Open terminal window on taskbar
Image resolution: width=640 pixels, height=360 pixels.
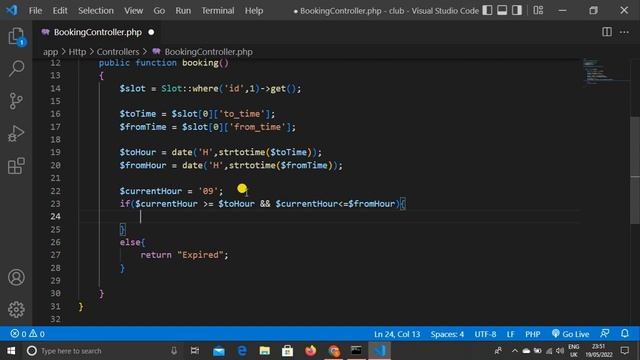pos(356,351)
